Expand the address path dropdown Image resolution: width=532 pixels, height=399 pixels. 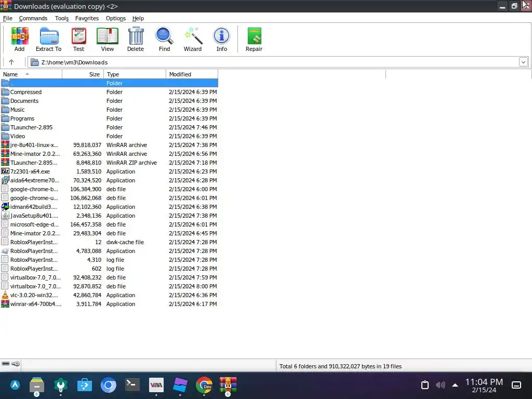click(523, 62)
